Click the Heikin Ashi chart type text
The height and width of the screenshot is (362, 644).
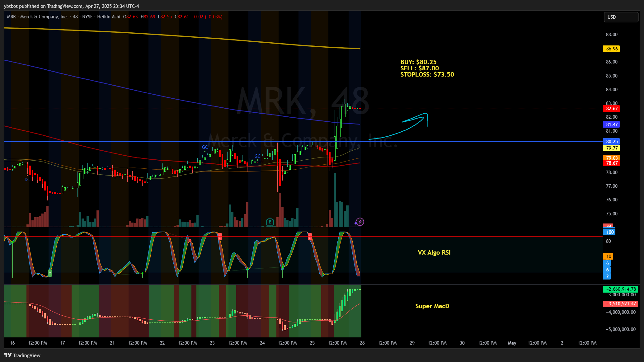point(109,17)
